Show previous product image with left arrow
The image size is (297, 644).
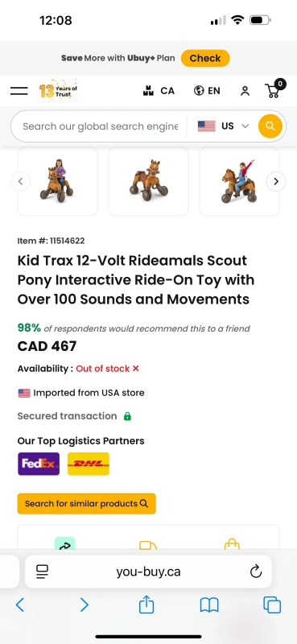click(21, 181)
